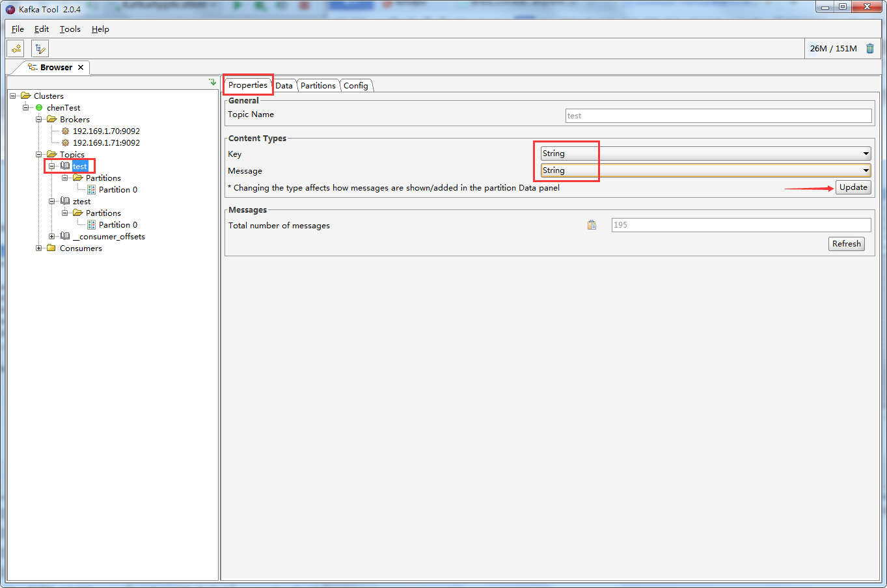This screenshot has height=588, width=887.
Task: Click the book icon of the test topic
Action: (x=65, y=166)
